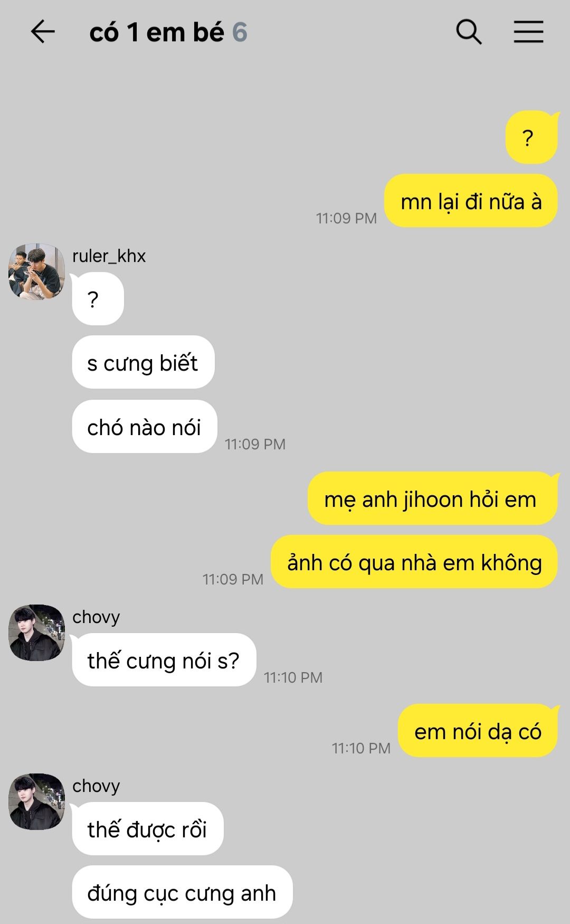Tap ruler_khx's profile picture
Viewport: 570px width, 924px height.
click(36, 271)
